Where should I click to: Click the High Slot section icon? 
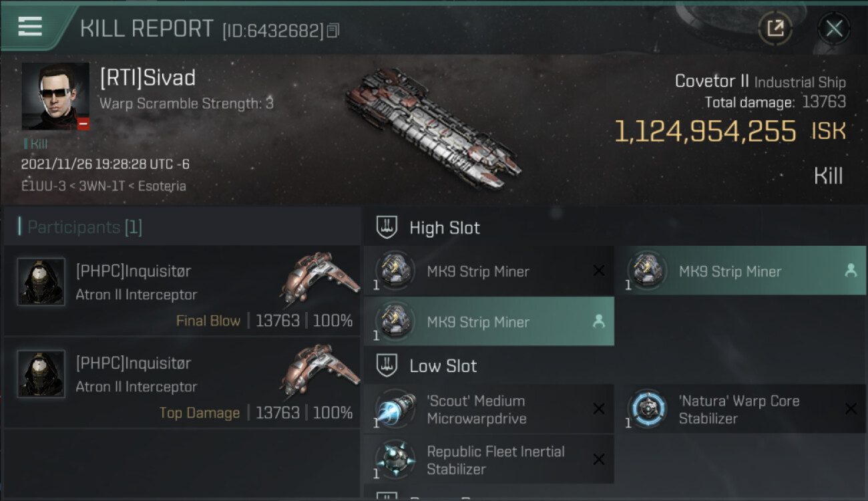pyautogui.click(x=387, y=228)
